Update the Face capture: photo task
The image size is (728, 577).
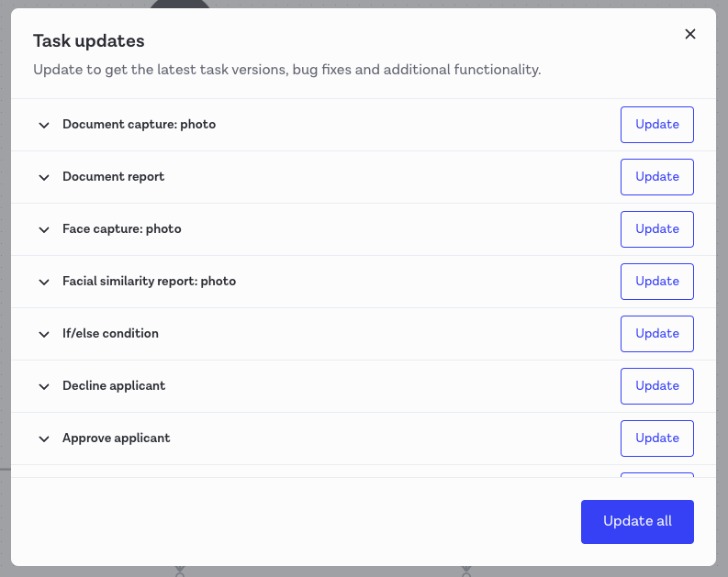click(x=656, y=229)
